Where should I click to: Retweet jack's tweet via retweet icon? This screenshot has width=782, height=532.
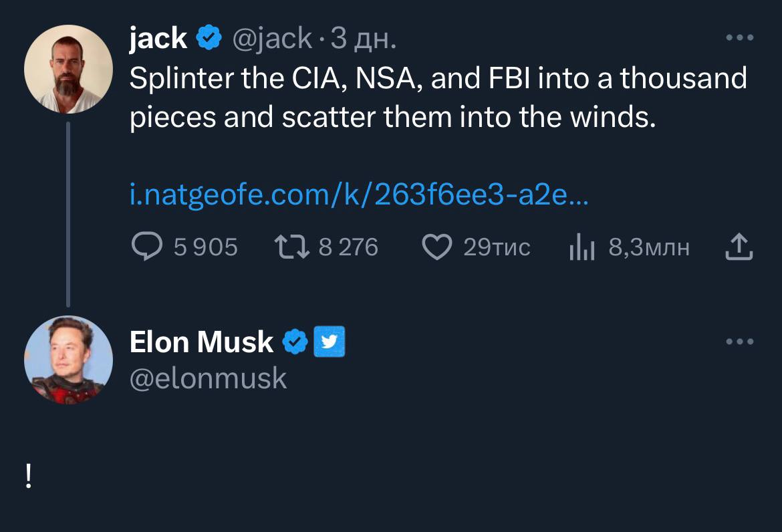292,248
